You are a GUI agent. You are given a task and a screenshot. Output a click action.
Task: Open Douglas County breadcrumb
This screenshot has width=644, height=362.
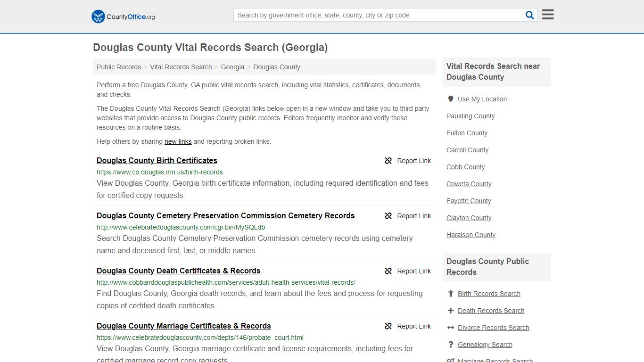coord(277,67)
